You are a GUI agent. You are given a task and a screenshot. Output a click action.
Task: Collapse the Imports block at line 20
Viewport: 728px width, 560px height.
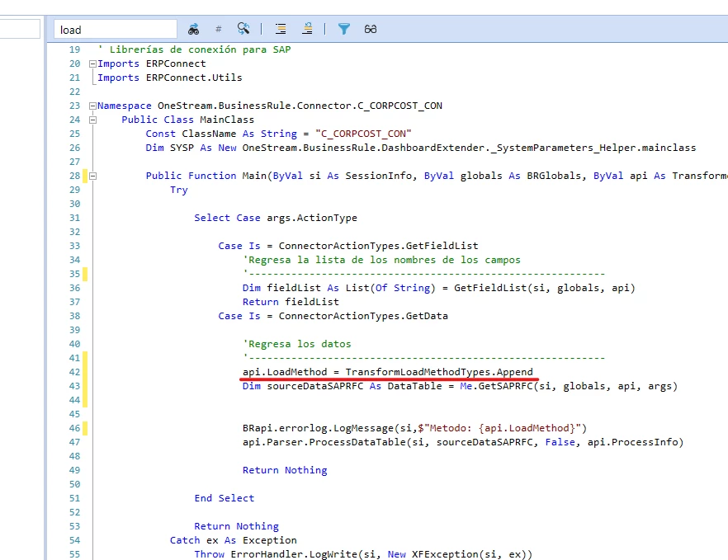click(x=92, y=64)
